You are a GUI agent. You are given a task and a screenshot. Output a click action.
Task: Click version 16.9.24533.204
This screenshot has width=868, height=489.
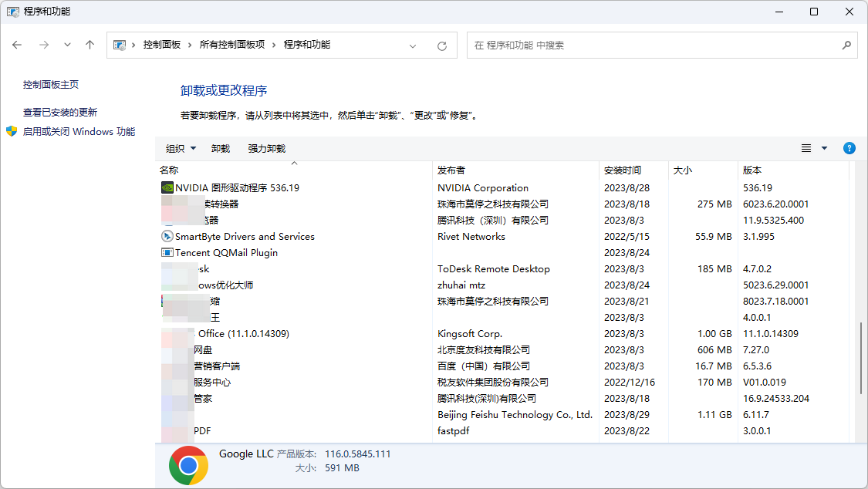pos(776,399)
